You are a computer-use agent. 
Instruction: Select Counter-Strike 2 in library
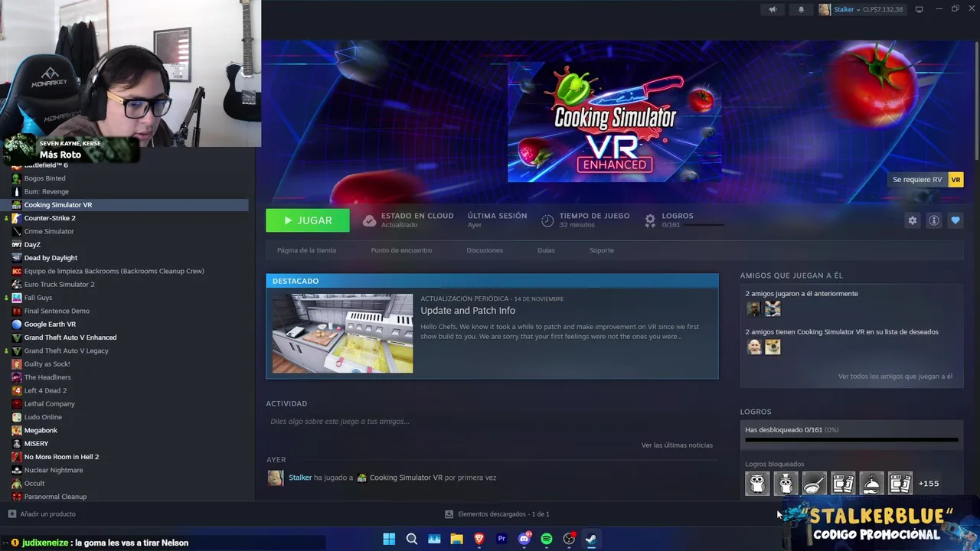(50, 218)
